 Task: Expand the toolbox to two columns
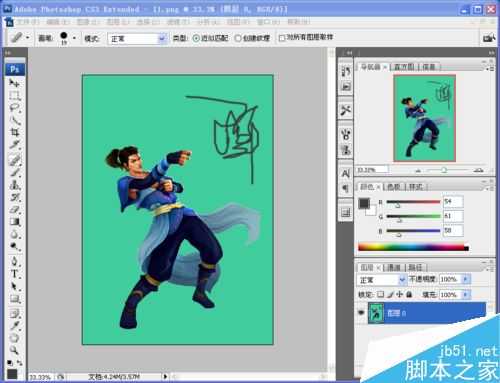[x=8, y=53]
